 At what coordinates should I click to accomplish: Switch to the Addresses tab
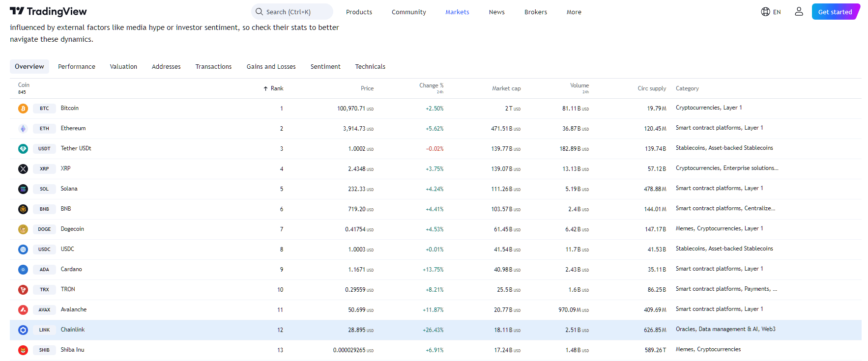click(166, 66)
